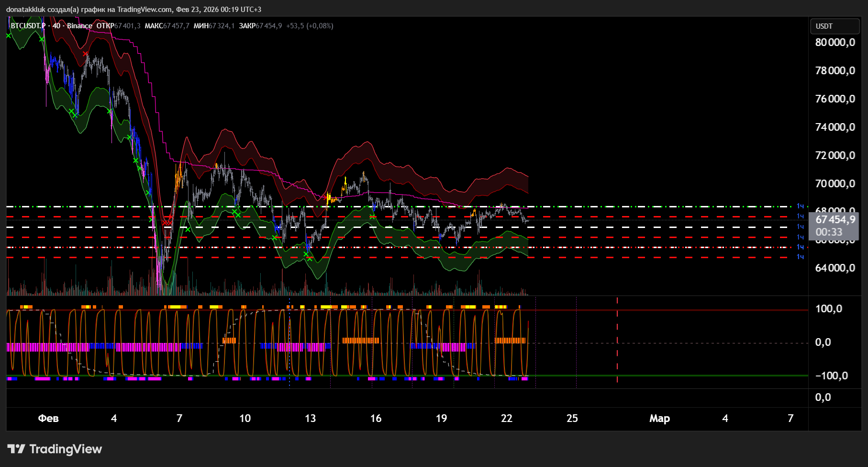Click the BTCUSDT.P symbol title
This screenshot has height=467, width=868.
pos(28,26)
